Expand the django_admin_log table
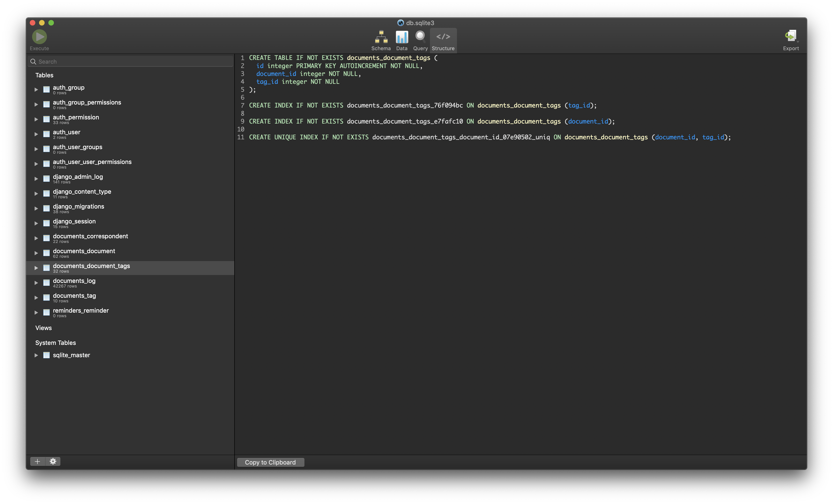 point(36,179)
